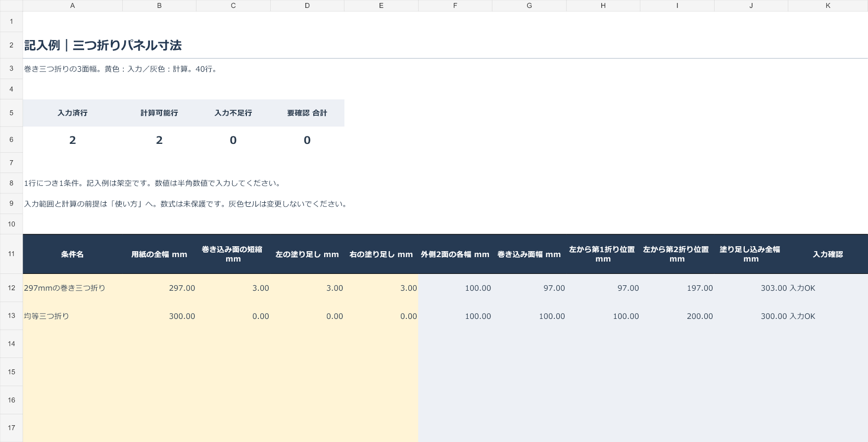The height and width of the screenshot is (442, 868).
Task: Select the 巻き込み面の短縮 mm header
Action: tap(233, 254)
